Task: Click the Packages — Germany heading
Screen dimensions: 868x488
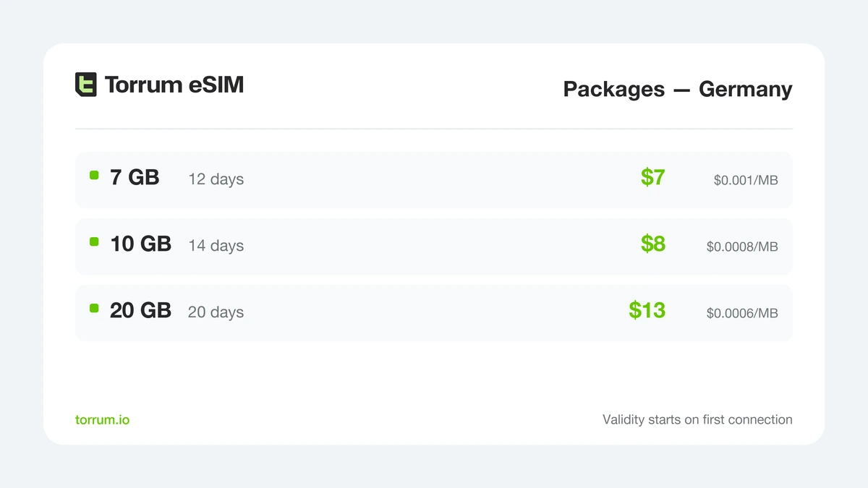Action: [678, 89]
